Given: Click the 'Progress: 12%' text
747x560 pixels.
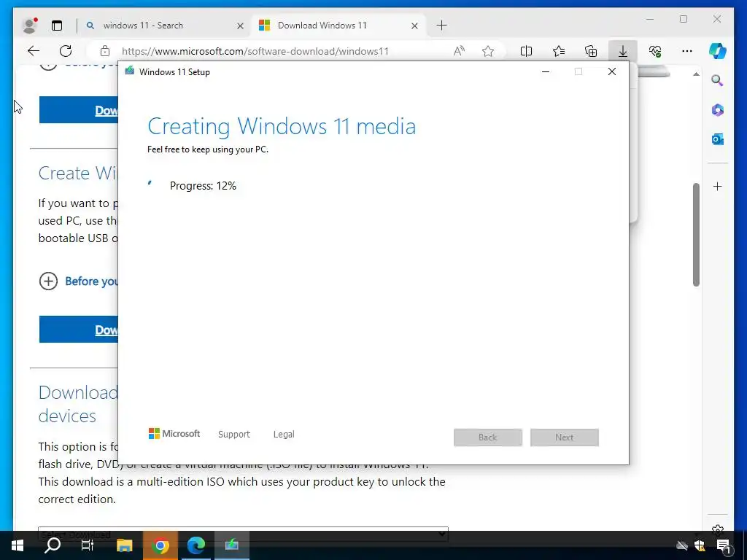Looking at the screenshot, I should point(203,186).
